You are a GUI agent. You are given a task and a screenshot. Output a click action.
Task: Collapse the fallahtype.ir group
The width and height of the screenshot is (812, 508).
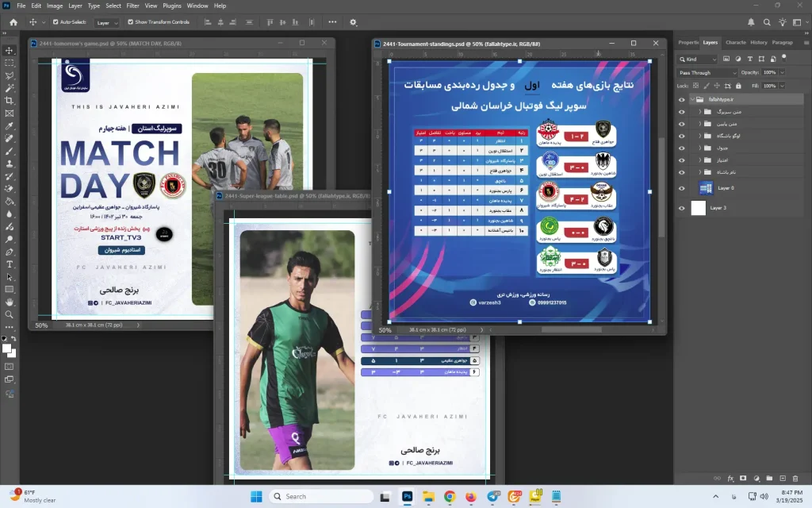click(x=692, y=99)
